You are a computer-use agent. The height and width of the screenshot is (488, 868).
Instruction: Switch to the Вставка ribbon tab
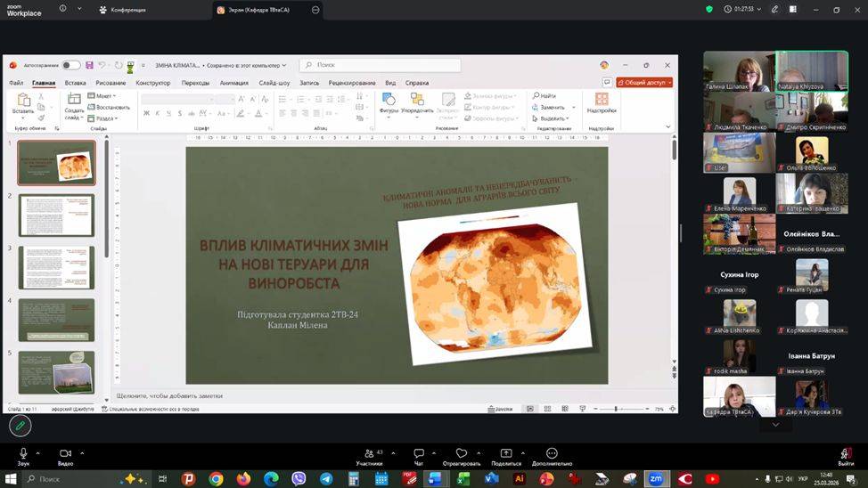point(75,83)
